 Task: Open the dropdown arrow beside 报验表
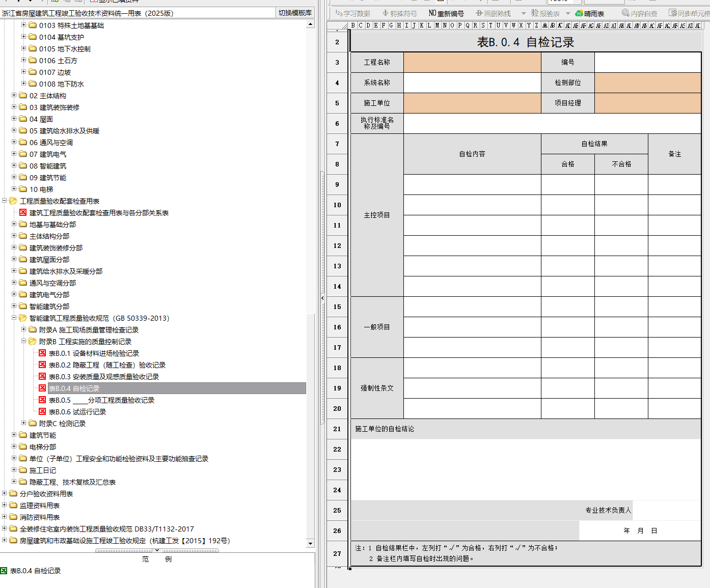(568, 13)
